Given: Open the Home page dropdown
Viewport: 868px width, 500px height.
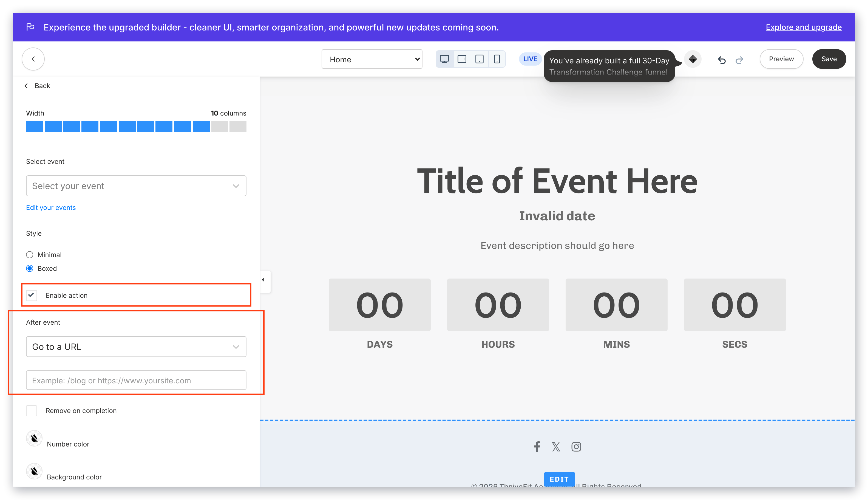Looking at the screenshot, I should click(372, 59).
